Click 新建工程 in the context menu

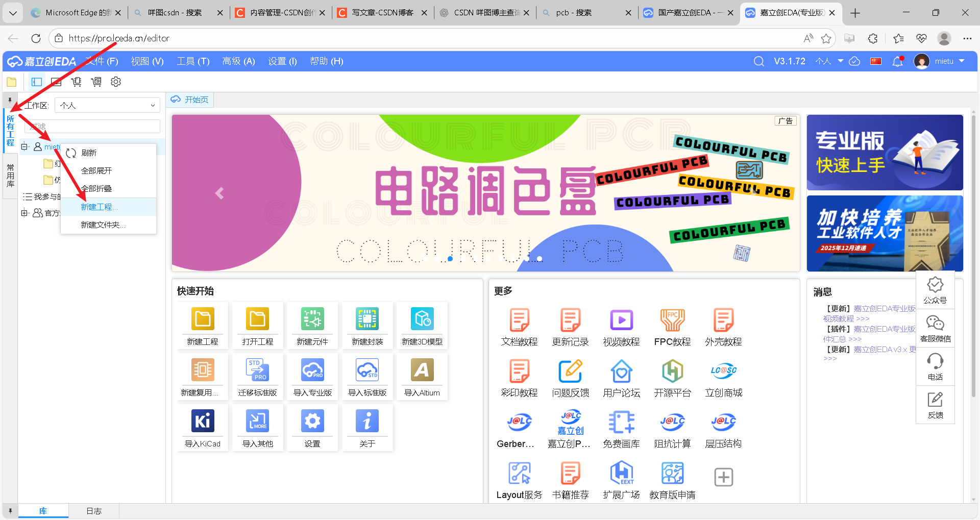99,207
